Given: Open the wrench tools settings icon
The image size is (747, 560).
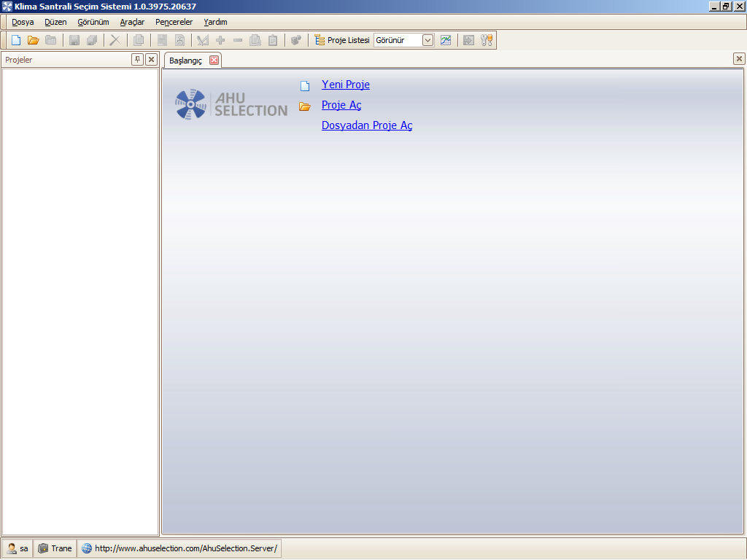Looking at the screenshot, I should pos(487,41).
